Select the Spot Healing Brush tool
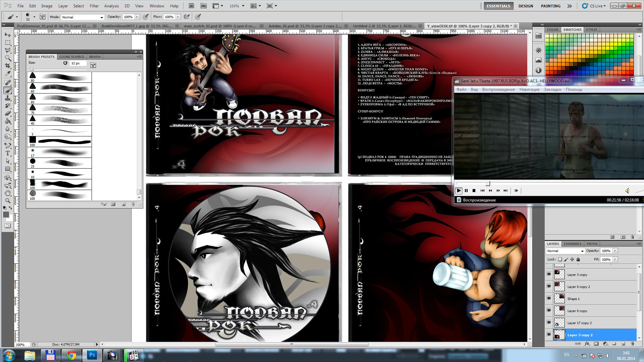The image size is (644, 362). pos(8,82)
